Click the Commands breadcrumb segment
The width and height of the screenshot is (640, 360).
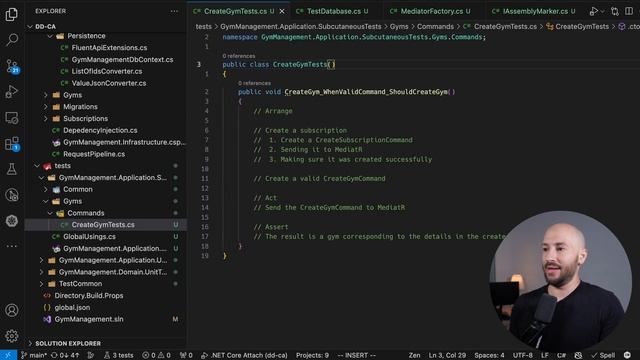[435, 27]
